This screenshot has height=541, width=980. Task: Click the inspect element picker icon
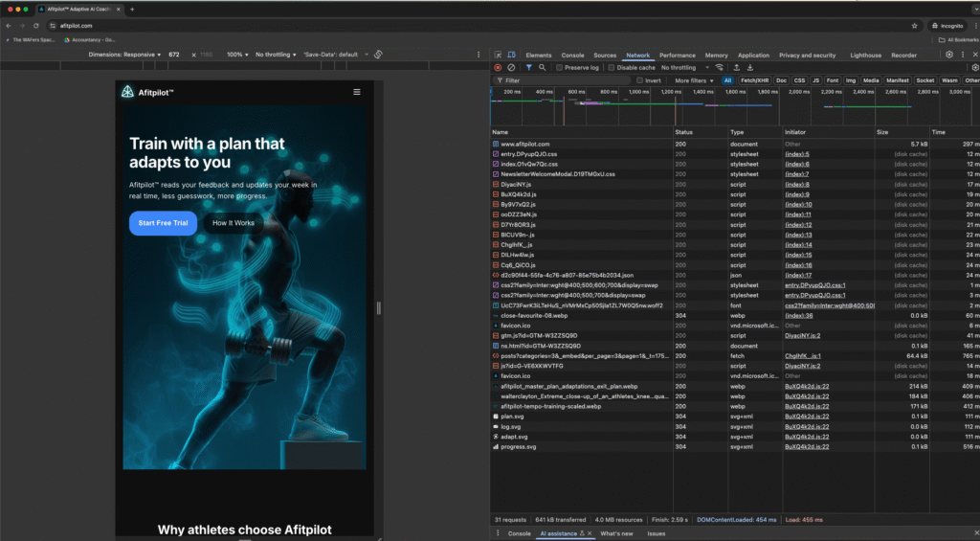[x=499, y=56]
